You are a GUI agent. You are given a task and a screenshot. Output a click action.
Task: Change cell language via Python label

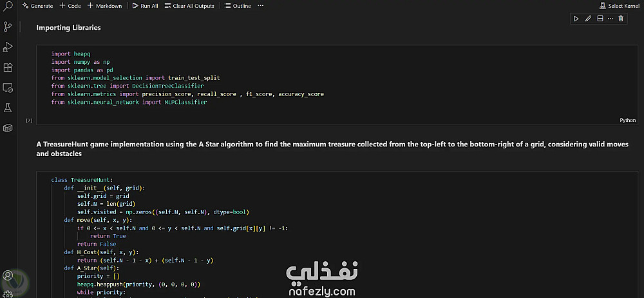tap(627, 120)
